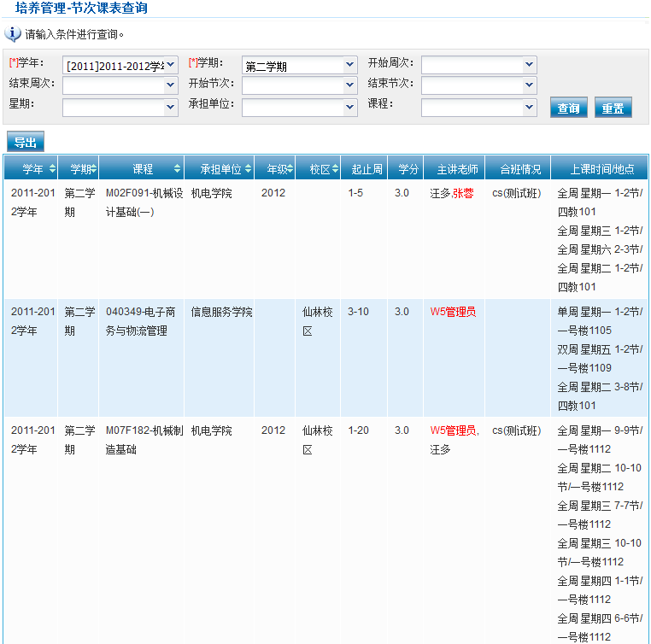
Task: Open the 开始周次 dropdown
Action: (x=478, y=66)
